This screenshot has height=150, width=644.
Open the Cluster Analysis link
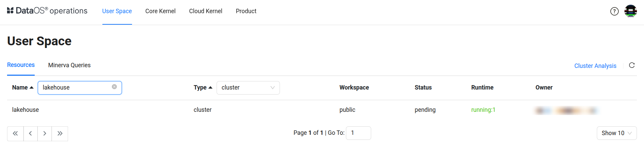point(595,66)
